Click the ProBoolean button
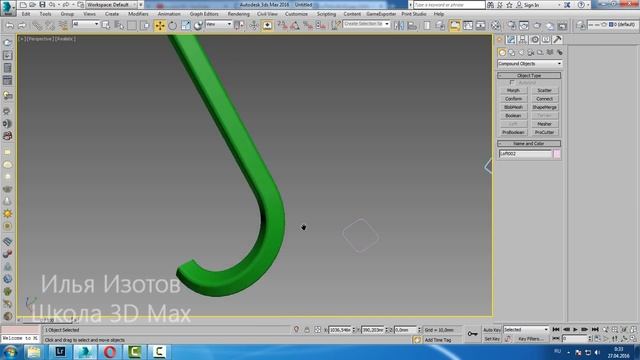Screen dimensions: 640x360 (x=513, y=132)
